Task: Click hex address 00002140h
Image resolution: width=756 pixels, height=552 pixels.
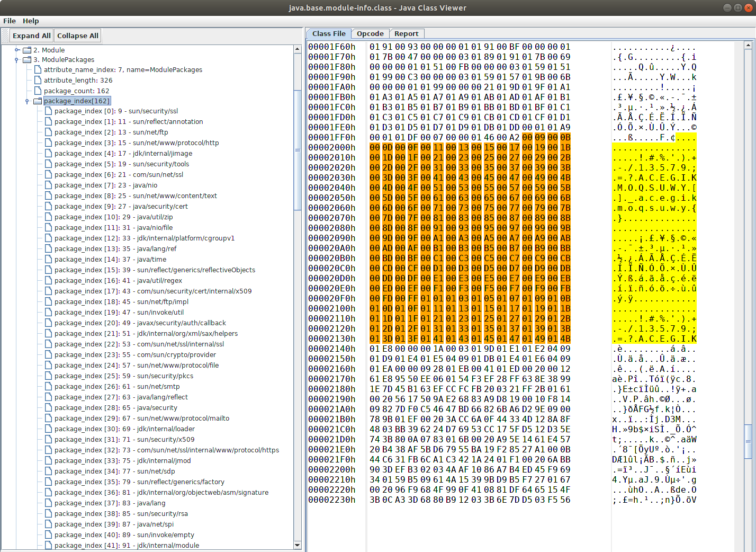Action: tap(332, 349)
